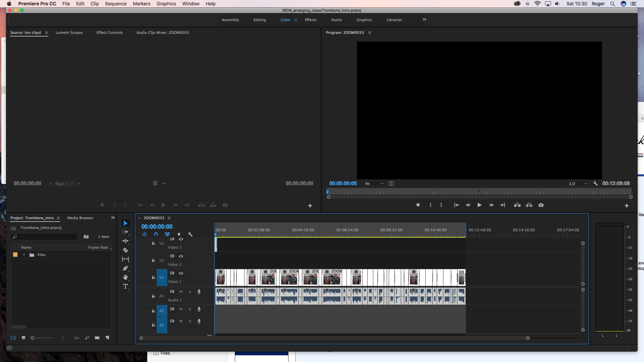
Task: Mute the A2 track
Action: (181, 309)
